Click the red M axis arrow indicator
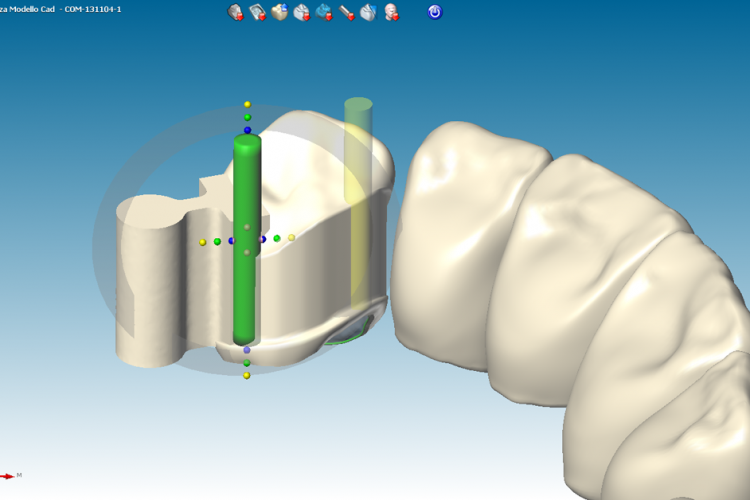The image size is (750, 500). pyautogui.click(x=10, y=476)
